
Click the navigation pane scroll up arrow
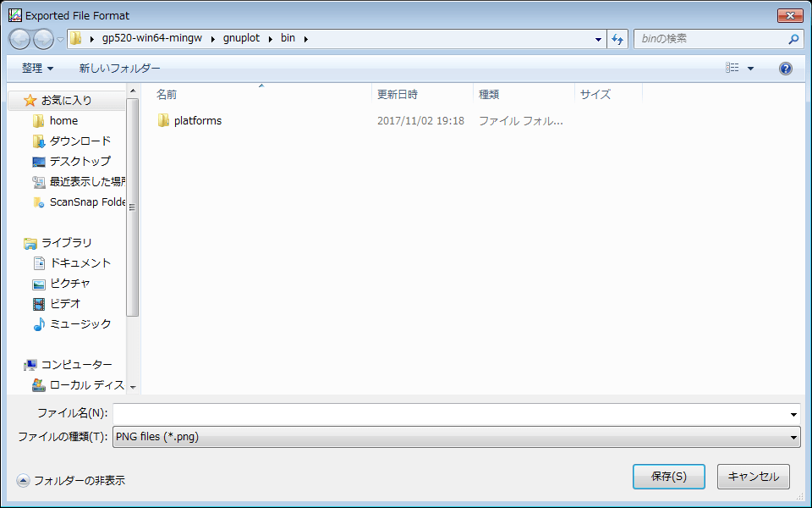tap(133, 91)
